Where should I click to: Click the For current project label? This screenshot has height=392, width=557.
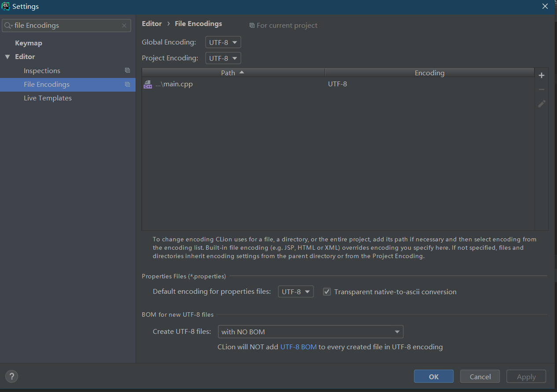(287, 26)
